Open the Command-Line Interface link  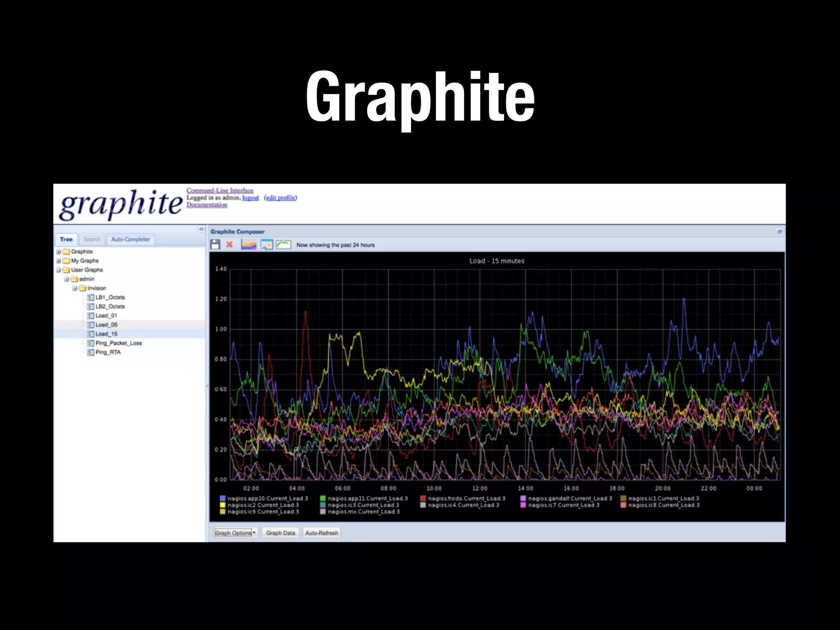coord(220,190)
